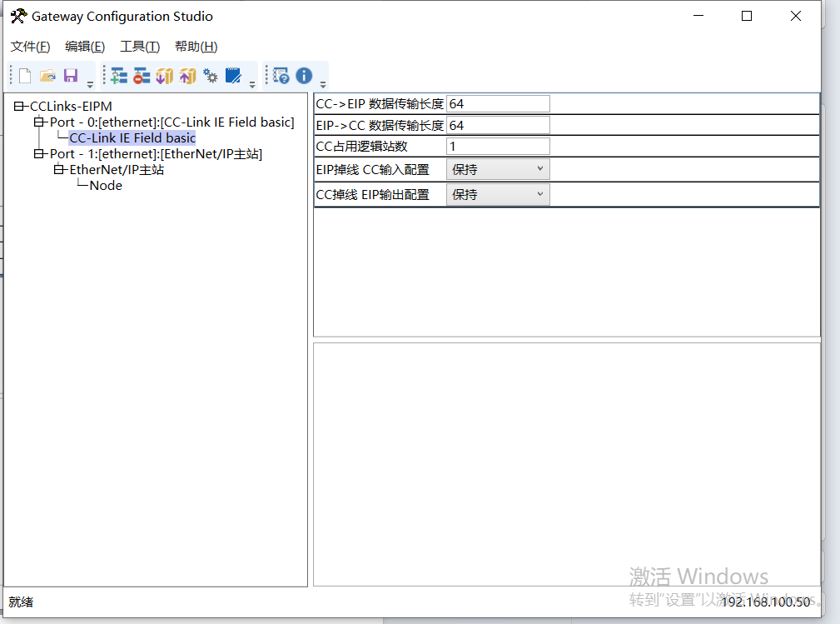Open the 文件(F) menu
The image size is (840, 624).
(x=31, y=47)
